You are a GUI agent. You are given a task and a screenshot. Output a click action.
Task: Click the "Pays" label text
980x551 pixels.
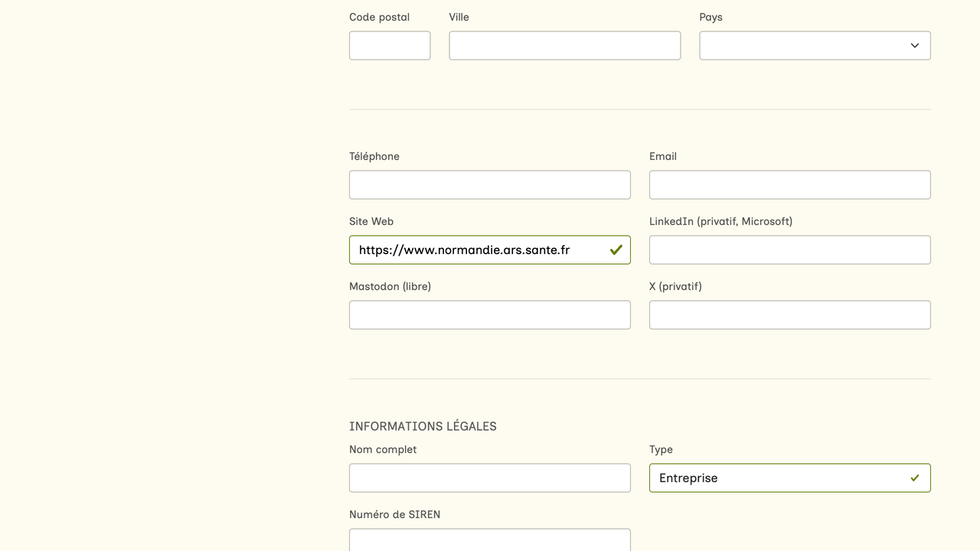(x=710, y=17)
